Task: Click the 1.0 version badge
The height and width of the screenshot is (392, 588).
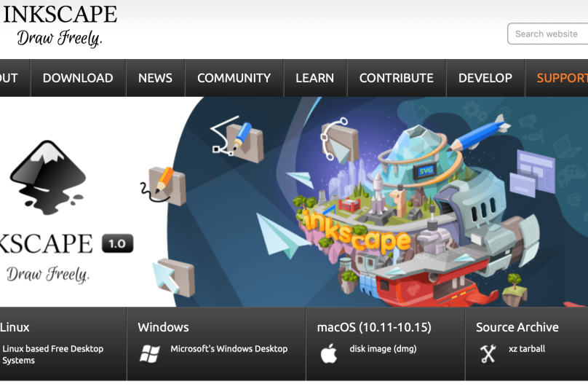Action: 118,243
